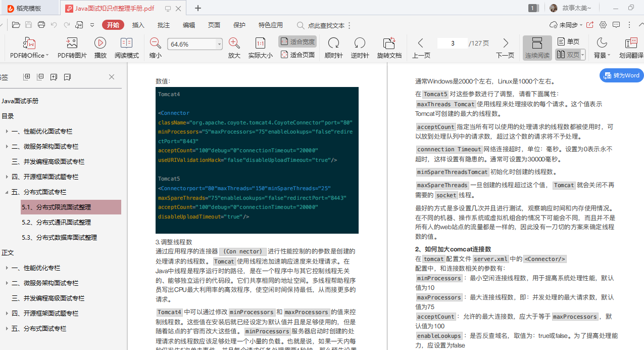Open the zoom percentage dropdown

pyautogui.click(x=219, y=45)
